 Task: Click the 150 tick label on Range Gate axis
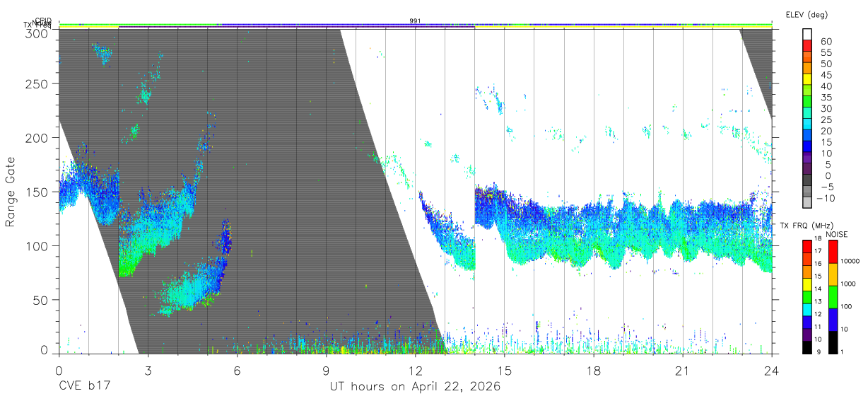[38, 192]
